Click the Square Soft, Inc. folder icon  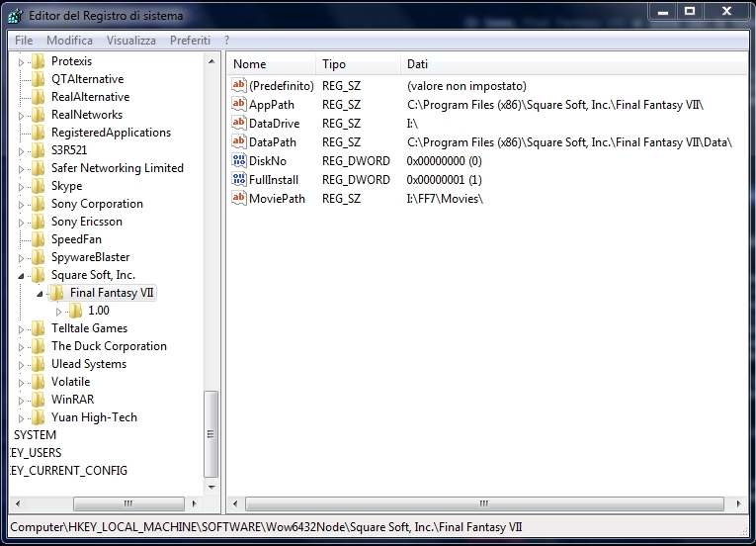point(38,276)
